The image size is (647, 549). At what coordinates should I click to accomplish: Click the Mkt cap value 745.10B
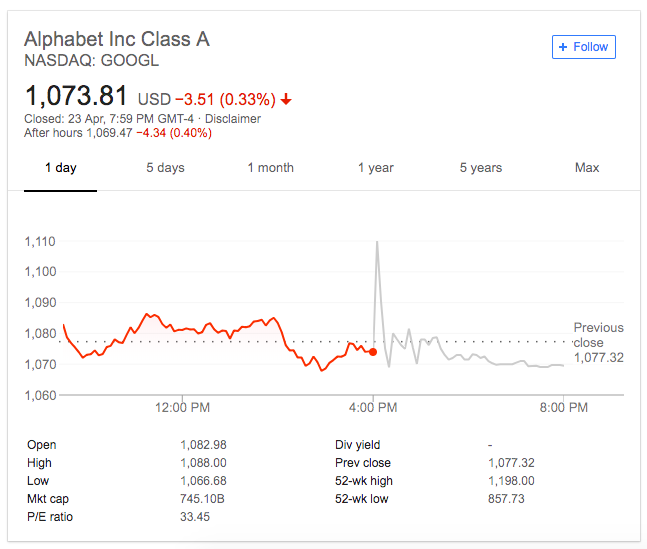pyautogui.click(x=202, y=499)
